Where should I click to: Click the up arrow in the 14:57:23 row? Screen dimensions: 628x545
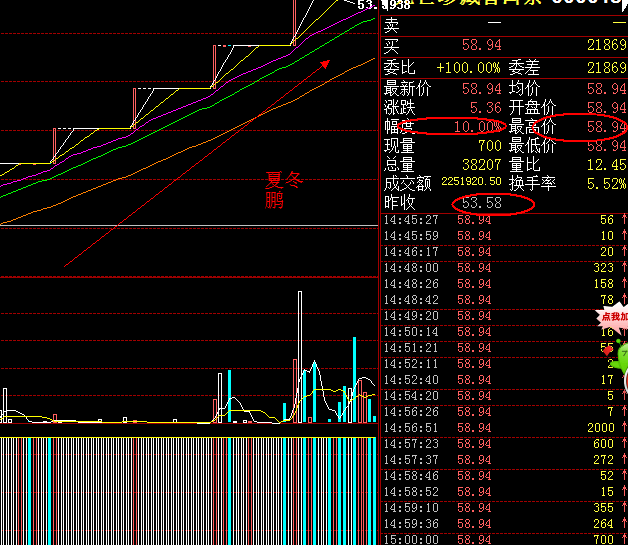point(623,443)
